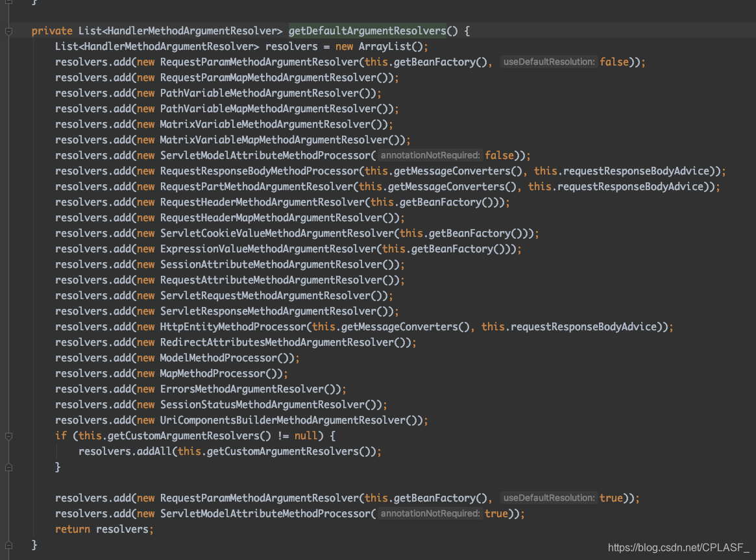Click getBeanFactory on the ExpressionValueMethodArgumentResolver line
756x560 pixels.
coord(452,249)
